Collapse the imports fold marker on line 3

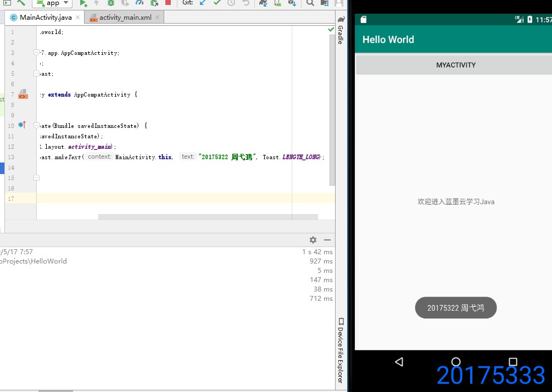[x=36, y=52]
